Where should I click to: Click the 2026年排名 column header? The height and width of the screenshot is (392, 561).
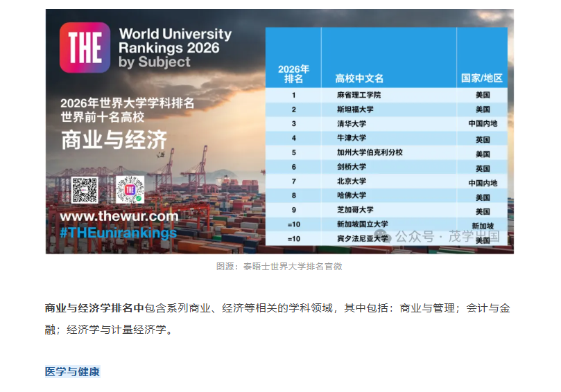[x=293, y=74]
